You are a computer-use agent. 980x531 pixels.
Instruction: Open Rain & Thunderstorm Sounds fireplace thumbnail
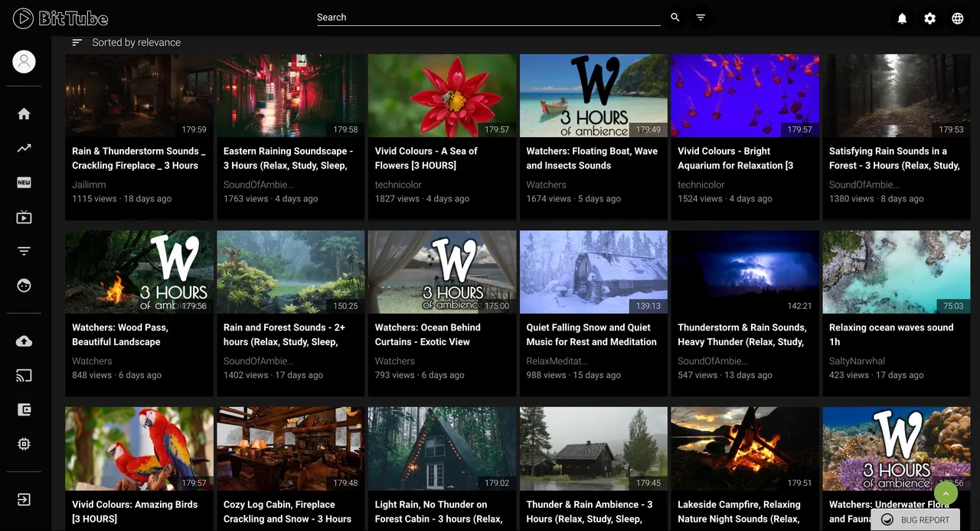(139, 96)
